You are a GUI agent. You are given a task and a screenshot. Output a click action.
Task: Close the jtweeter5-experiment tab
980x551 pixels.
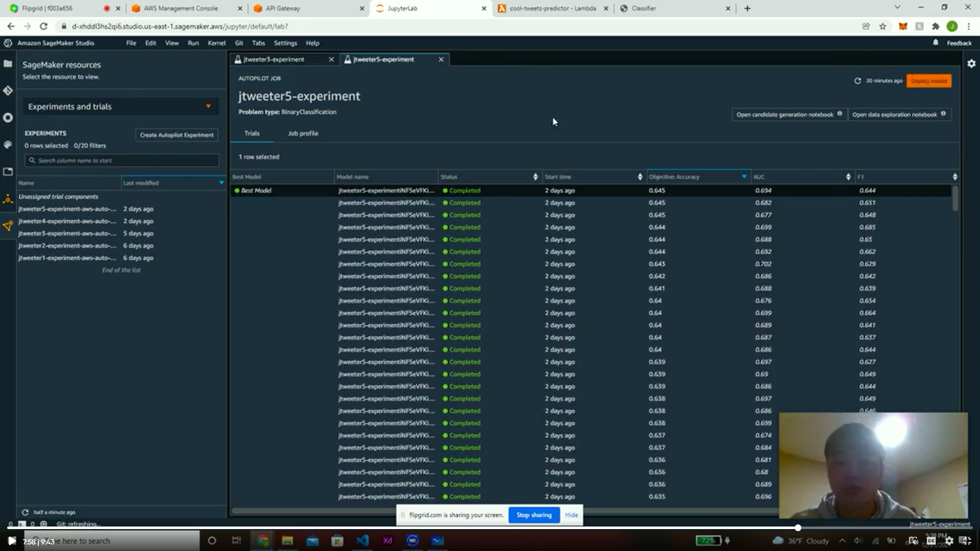point(441,60)
